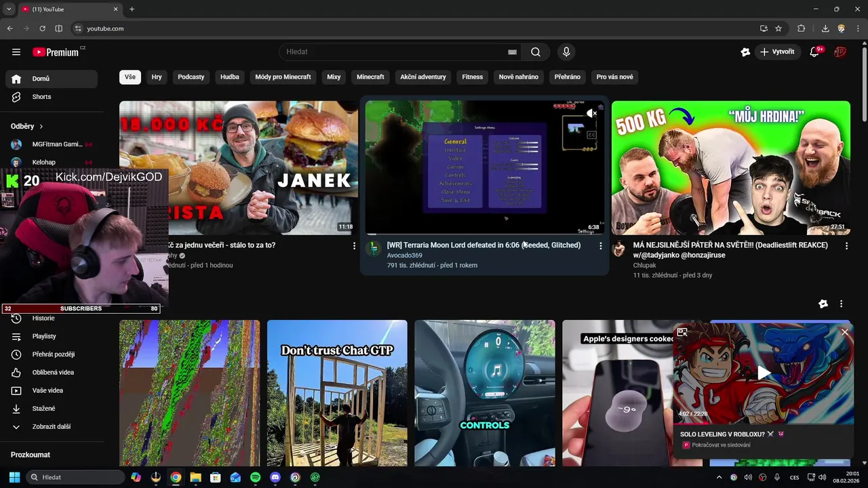
Task: Open Chrome downloads icon
Action: coord(825,28)
